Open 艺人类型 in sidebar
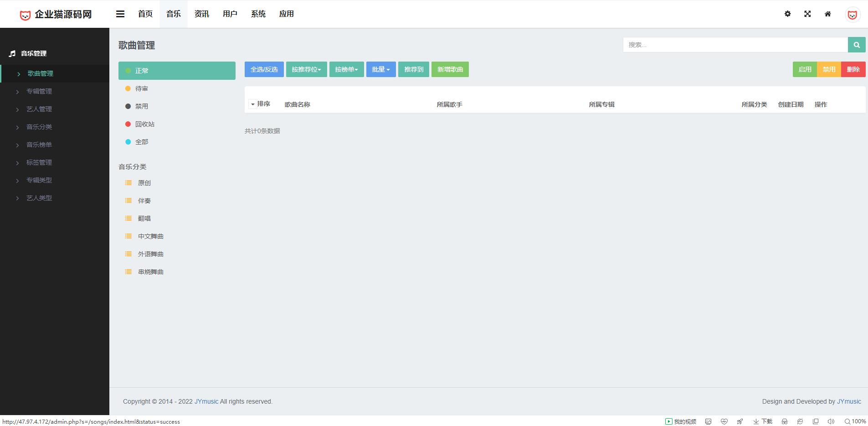 (x=55, y=198)
